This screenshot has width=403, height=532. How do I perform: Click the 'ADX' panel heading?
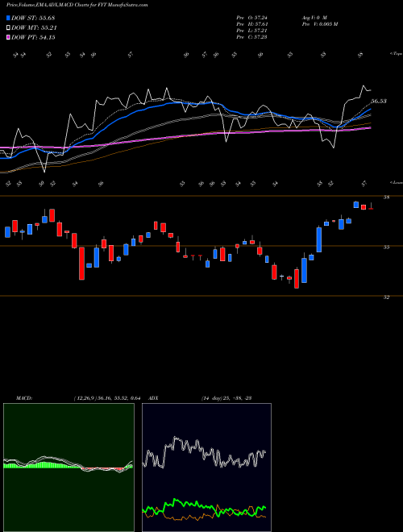click(x=154, y=398)
